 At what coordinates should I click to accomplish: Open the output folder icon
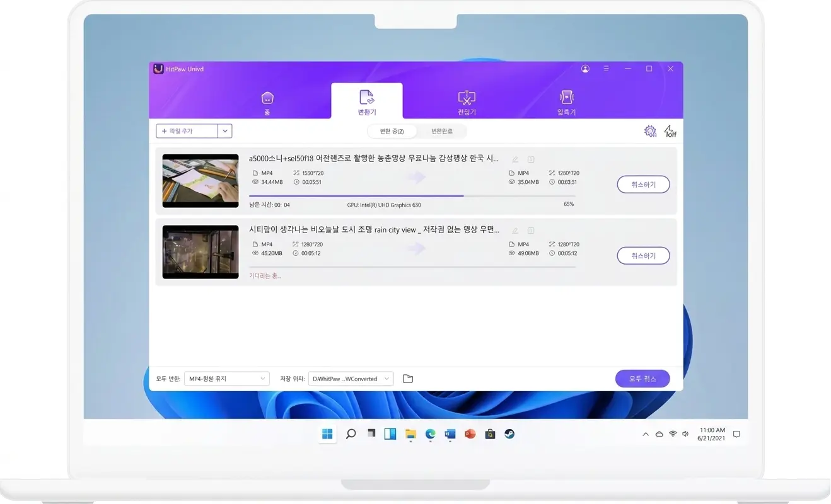click(x=408, y=379)
